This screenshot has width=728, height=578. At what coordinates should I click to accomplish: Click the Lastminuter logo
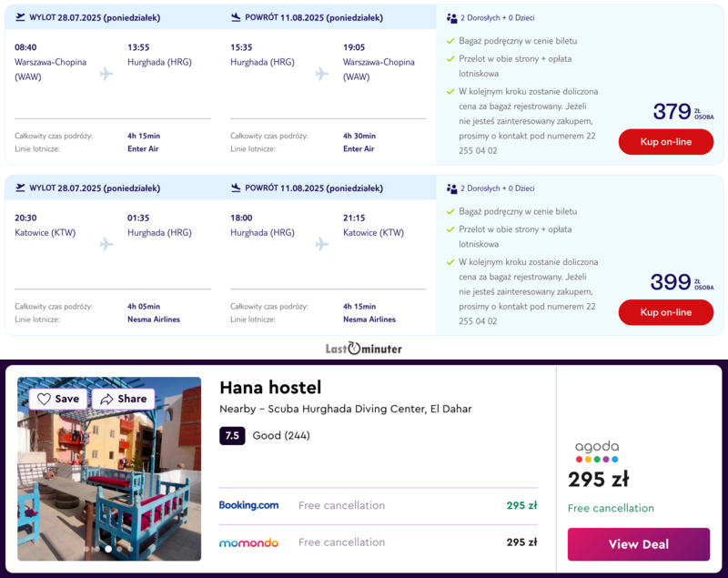point(363,349)
